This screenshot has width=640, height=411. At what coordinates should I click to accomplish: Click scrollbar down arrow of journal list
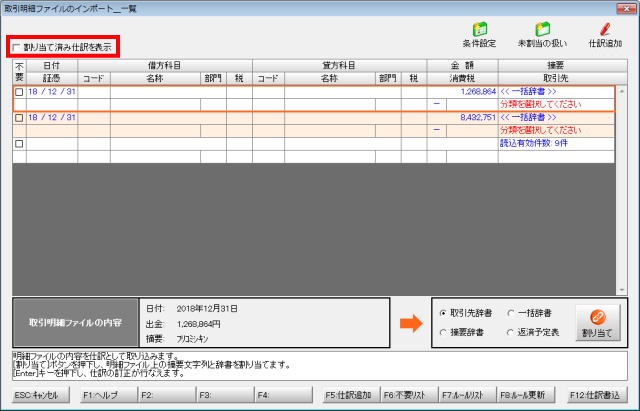click(x=622, y=290)
